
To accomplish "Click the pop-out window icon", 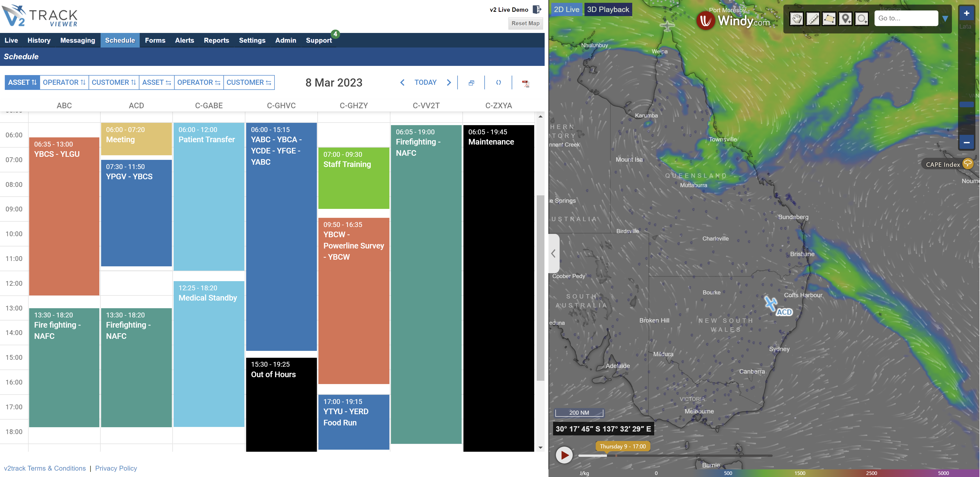I will click(471, 82).
